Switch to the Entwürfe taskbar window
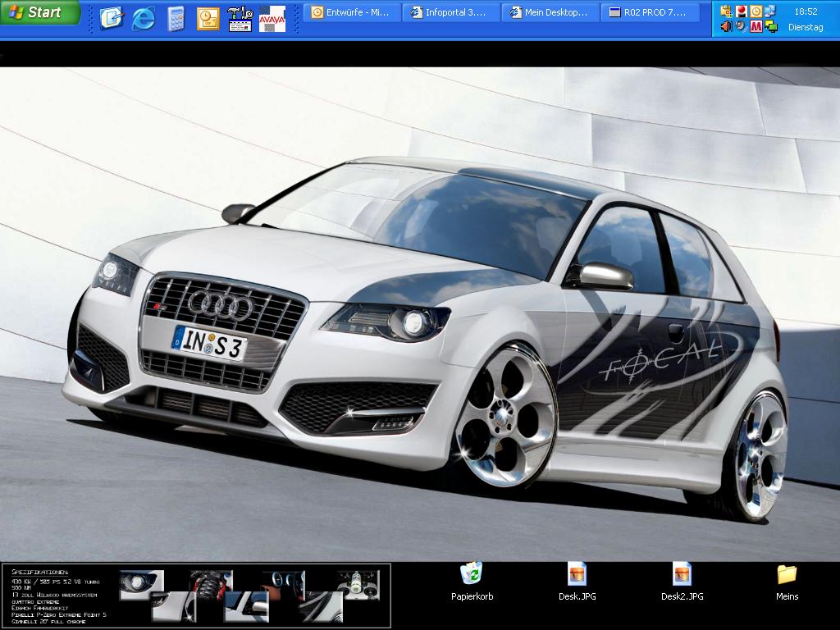This screenshot has width=840, height=630. click(x=352, y=12)
